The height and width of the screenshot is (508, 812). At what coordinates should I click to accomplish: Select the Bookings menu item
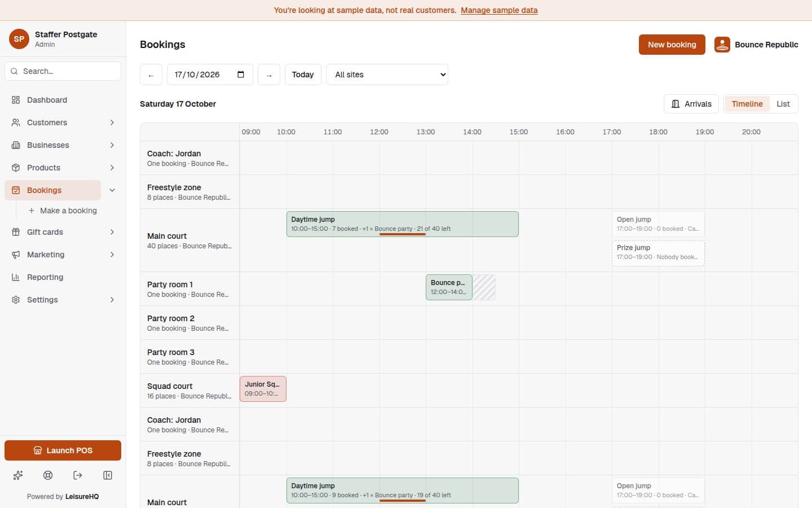53,190
